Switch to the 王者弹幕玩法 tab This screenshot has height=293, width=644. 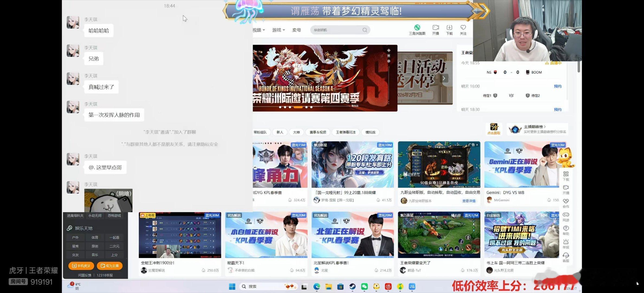pyautogui.click(x=345, y=132)
